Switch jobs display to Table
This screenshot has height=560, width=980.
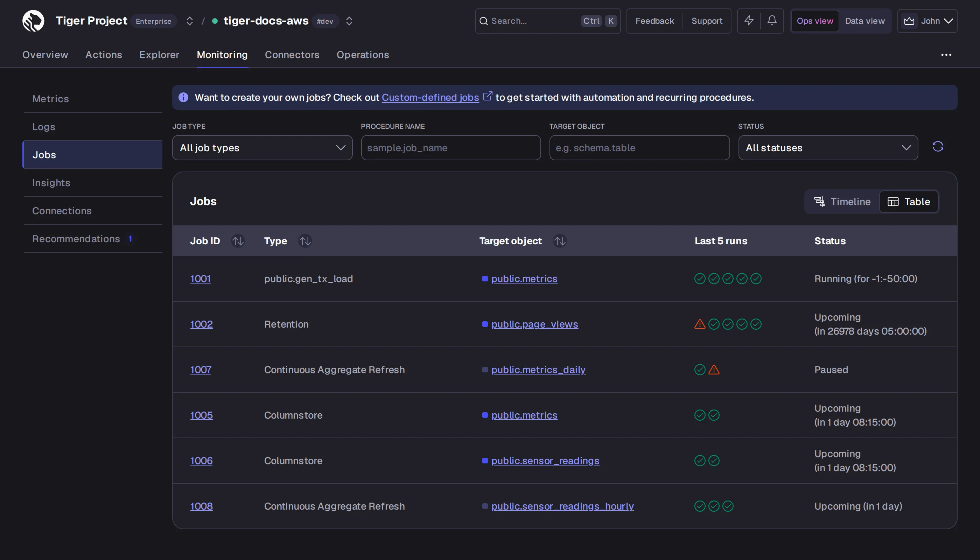coord(909,202)
